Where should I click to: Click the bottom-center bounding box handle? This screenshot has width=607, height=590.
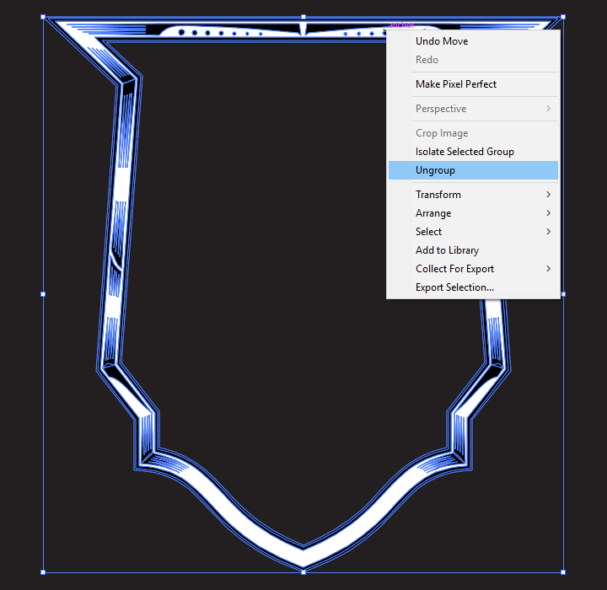[x=303, y=572]
